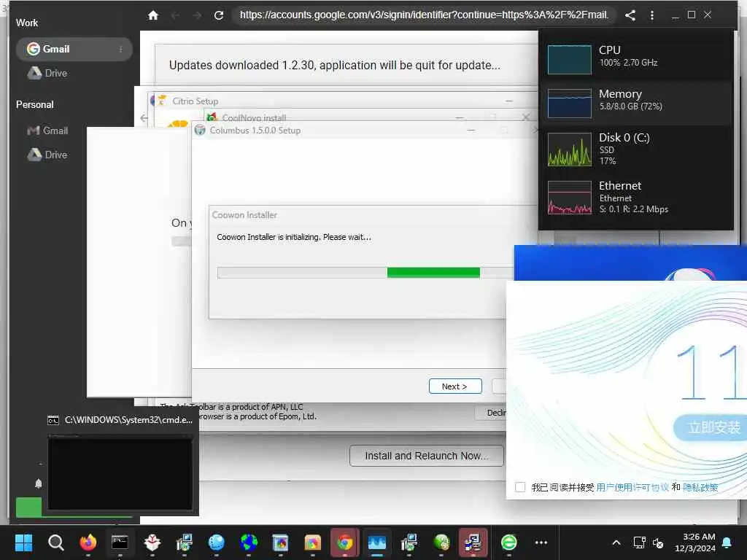The height and width of the screenshot is (560, 747).
Task: Click the browser reload icon
Action: point(219,15)
